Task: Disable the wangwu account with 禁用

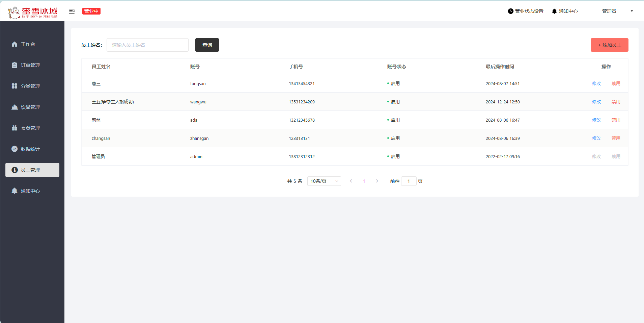Action: tap(616, 102)
